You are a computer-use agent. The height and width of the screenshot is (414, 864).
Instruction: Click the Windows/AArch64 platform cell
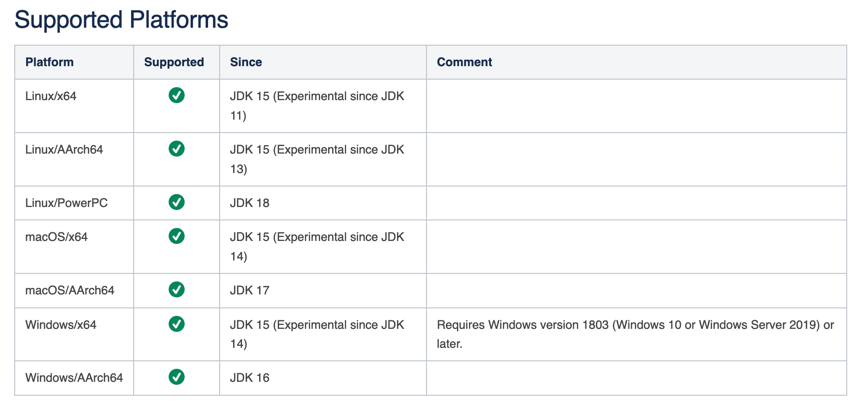(74, 378)
